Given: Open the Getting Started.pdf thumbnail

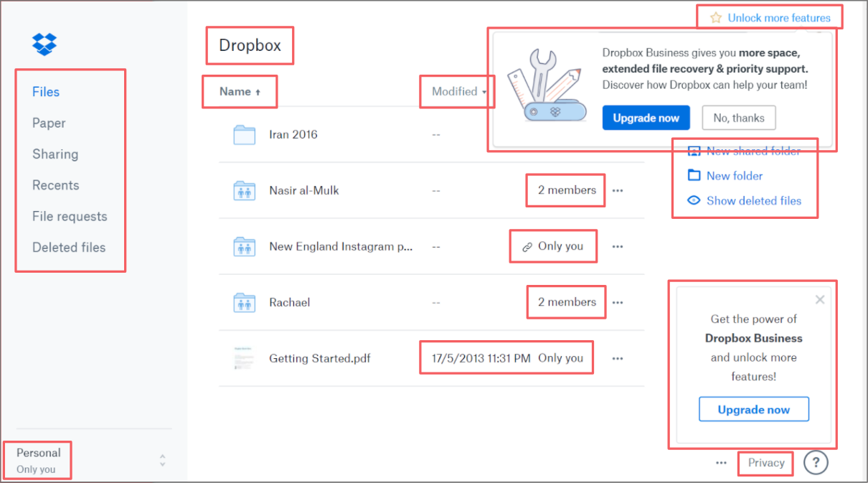Looking at the screenshot, I should tap(245, 359).
